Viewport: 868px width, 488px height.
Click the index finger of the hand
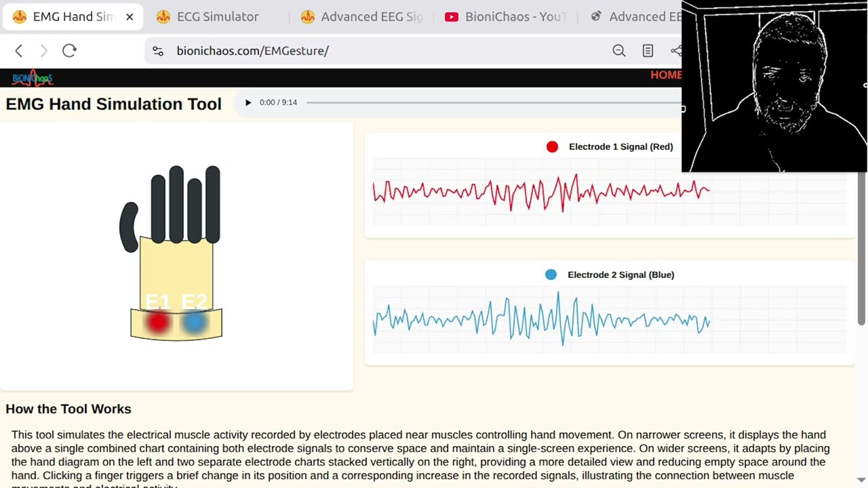pos(158,209)
